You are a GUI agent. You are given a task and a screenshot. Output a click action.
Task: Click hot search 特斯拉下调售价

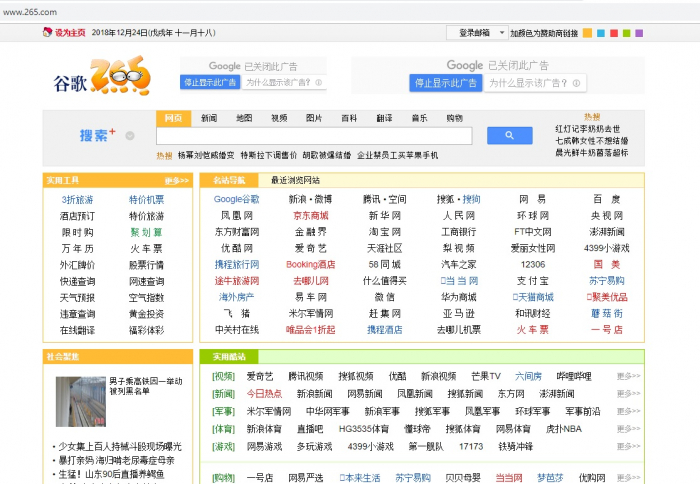(268, 155)
